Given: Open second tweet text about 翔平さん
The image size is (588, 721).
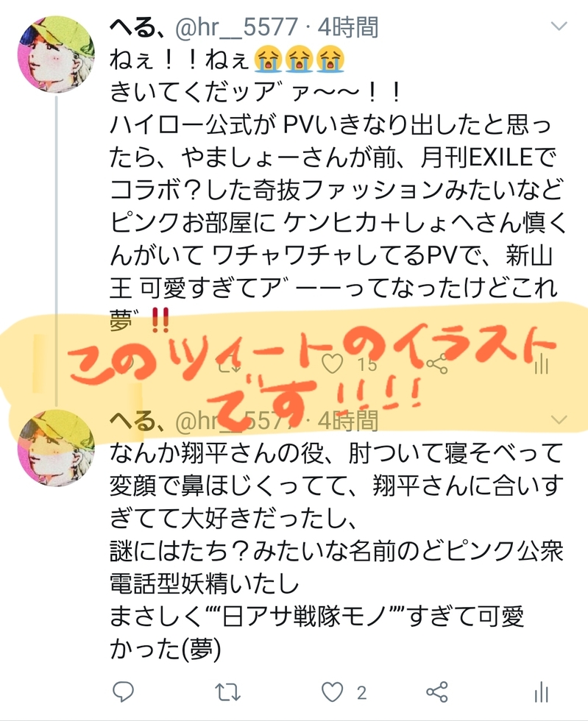Looking at the screenshot, I should click(337, 551).
